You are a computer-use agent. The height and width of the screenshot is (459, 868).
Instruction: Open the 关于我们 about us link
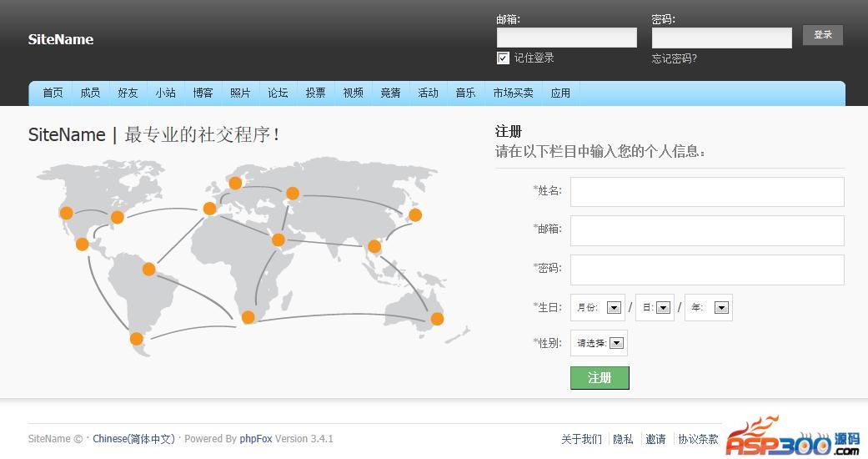tap(581, 439)
